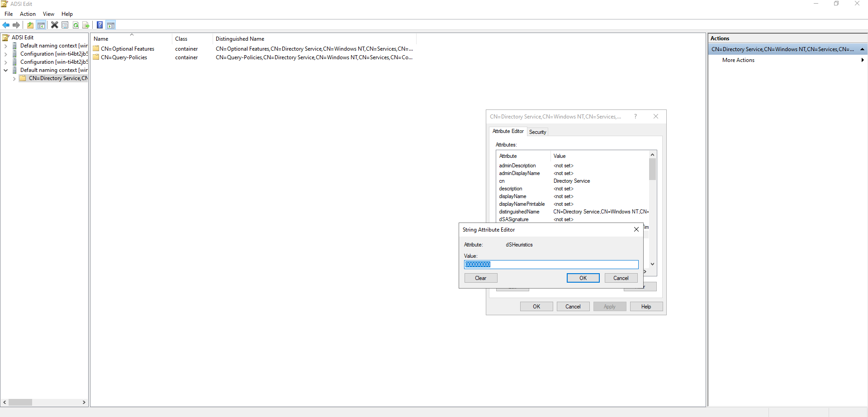This screenshot has width=868, height=417.
Task: Click the Help question mark toolbar icon
Action: 100,25
